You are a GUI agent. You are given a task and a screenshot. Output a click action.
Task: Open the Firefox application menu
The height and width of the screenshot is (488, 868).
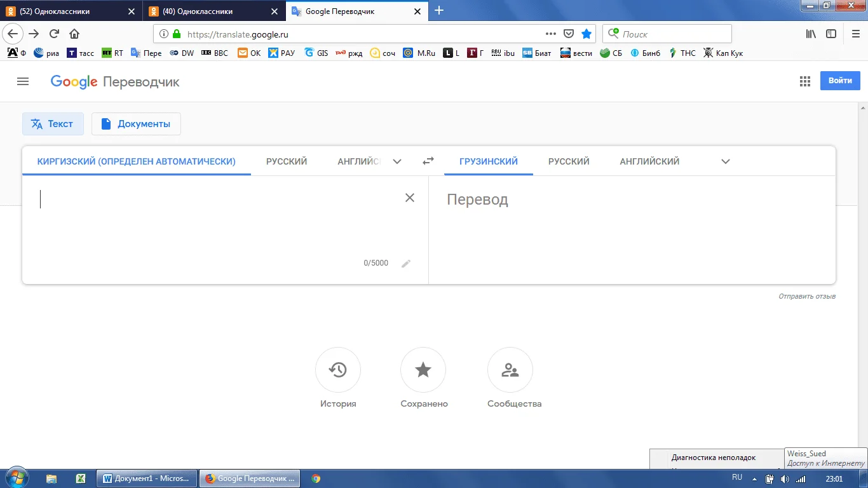click(x=855, y=34)
